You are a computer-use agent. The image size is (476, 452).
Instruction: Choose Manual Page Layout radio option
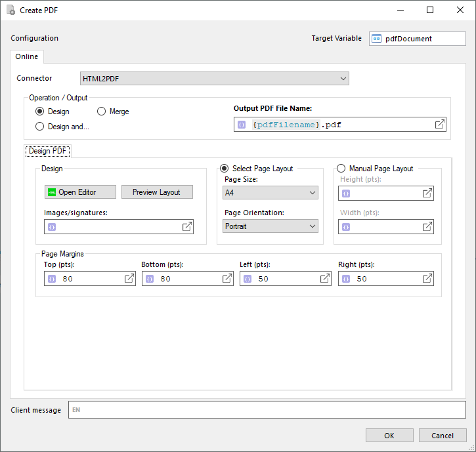click(341, 169)
